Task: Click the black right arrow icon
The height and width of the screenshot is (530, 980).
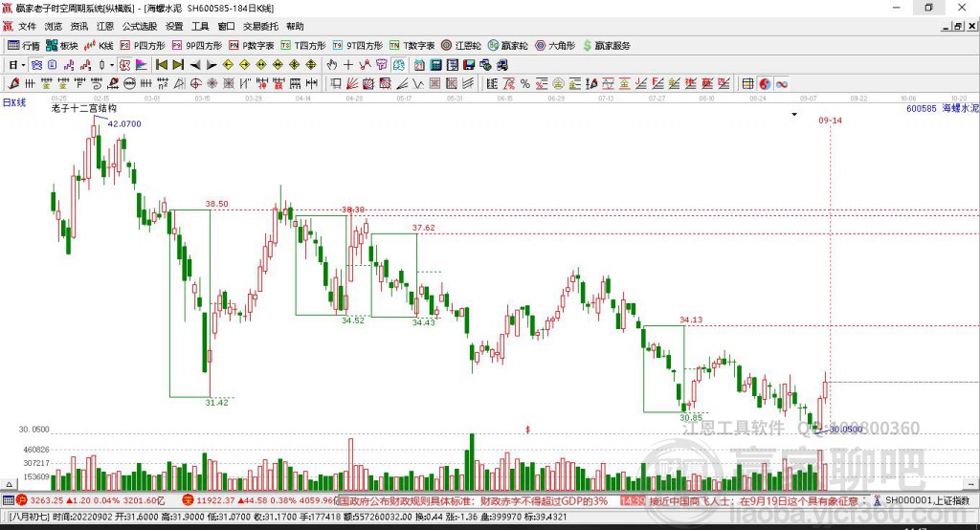Action: click(212, 65)
